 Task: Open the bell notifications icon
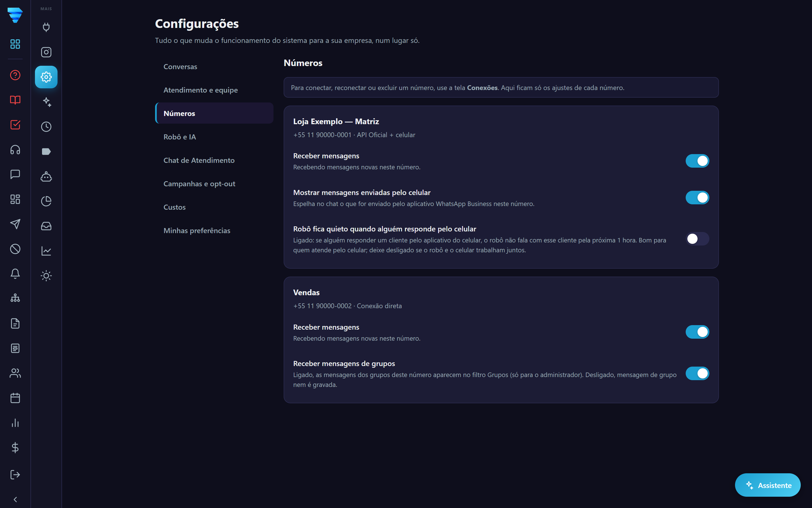(x=15, y=274)
